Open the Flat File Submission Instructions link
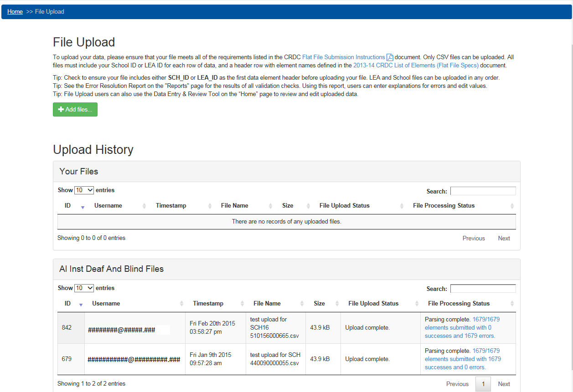Viewport: 573px width, 392px height. pyautogui.click(x=343, y=57)
